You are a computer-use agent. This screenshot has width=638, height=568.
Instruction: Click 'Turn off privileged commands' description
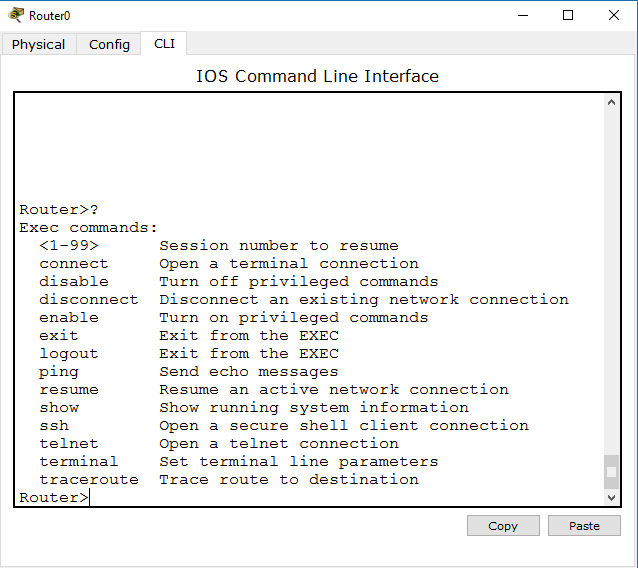point(299,282)
